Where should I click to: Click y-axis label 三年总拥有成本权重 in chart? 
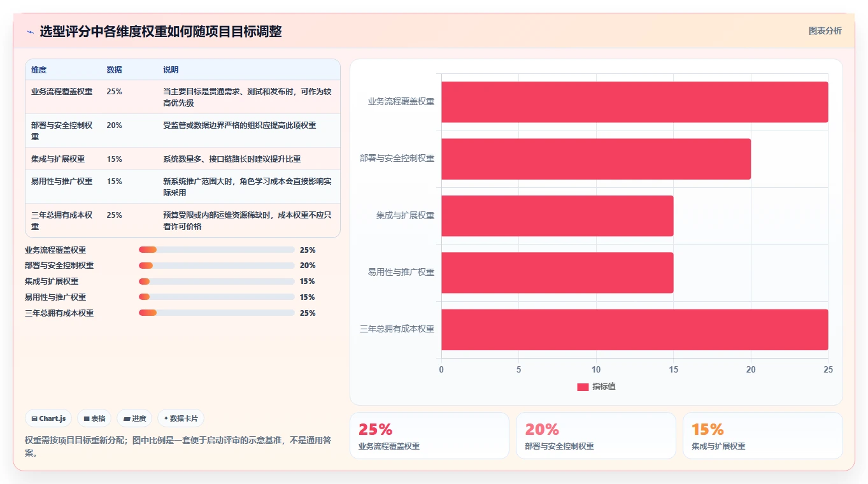coord(397,329)
